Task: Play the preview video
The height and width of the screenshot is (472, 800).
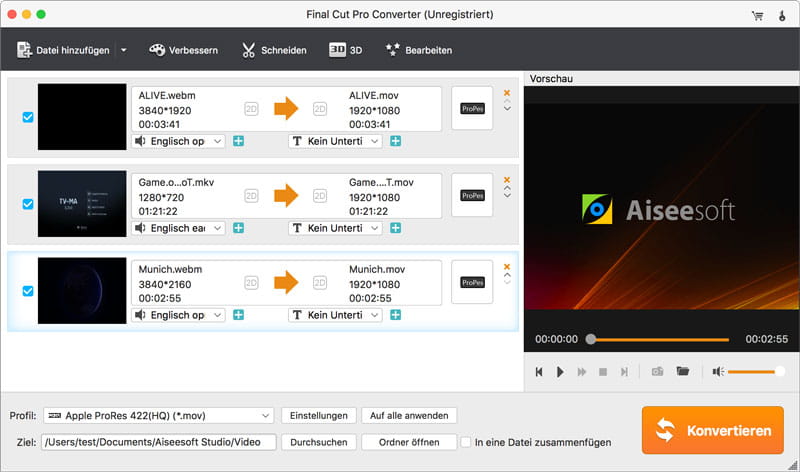Action: pyautogui.click(x=560, y=372)
